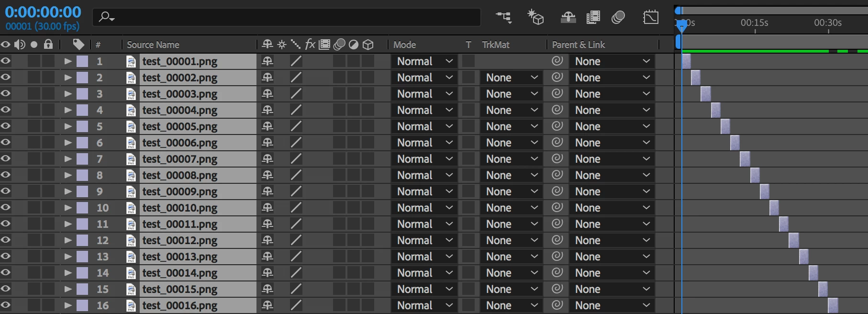868x314 pixels.
Task: Click the Mode column header
Action: click(x=404, y=45)
